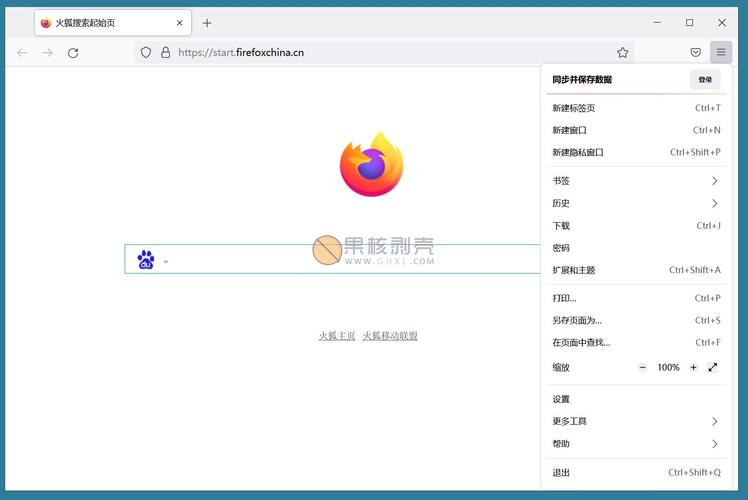Open a new tab with plus button
Screen dimensions: 748x500
tap(207, 23)
